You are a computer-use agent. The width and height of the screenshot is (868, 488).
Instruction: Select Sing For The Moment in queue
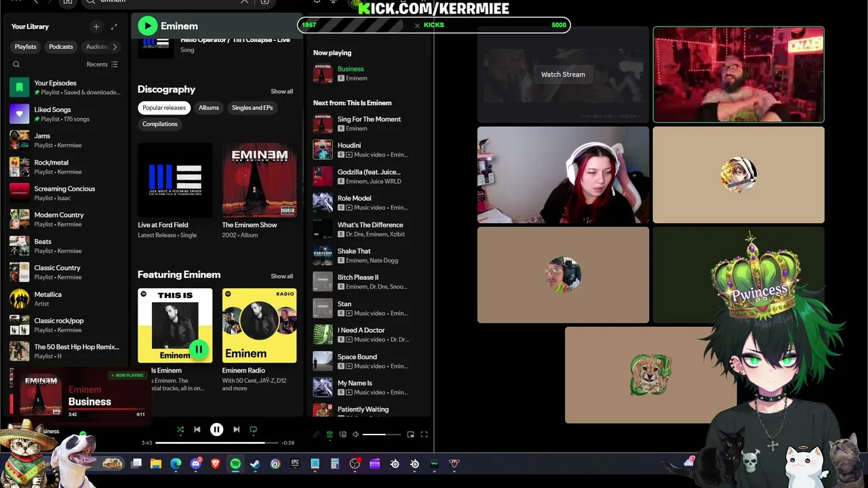tap(370, 123)
